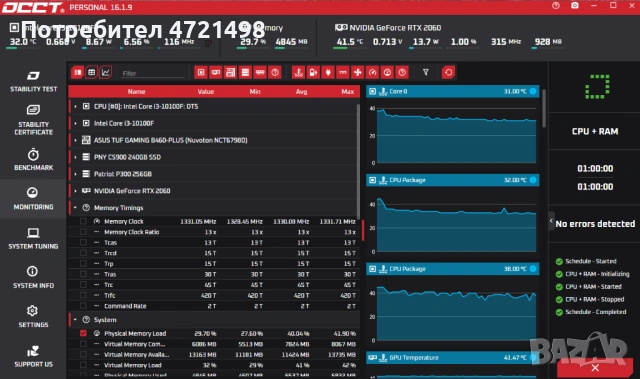Click the chip icon in Core 0 graph header
640x379 pixels.
pos(372,91)
